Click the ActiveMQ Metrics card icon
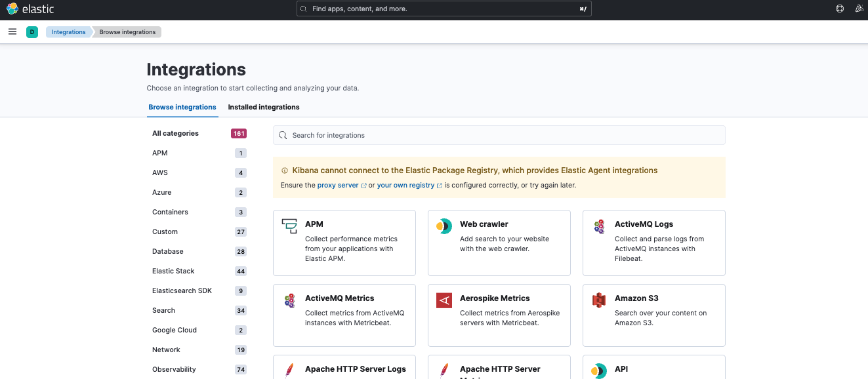 pos(289,300)
